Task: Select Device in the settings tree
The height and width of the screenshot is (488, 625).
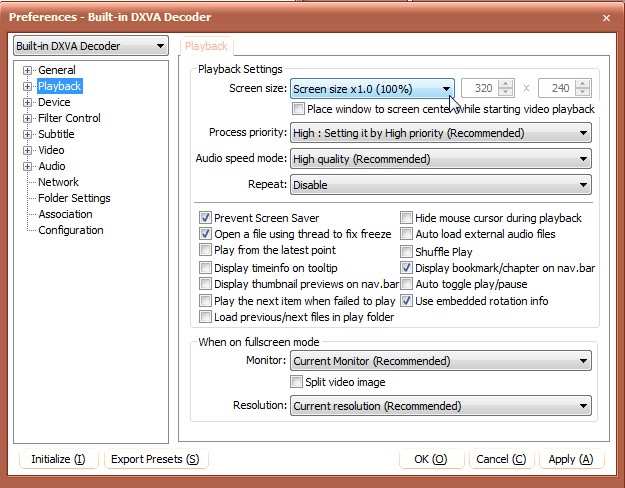Action: pos(54,102)
